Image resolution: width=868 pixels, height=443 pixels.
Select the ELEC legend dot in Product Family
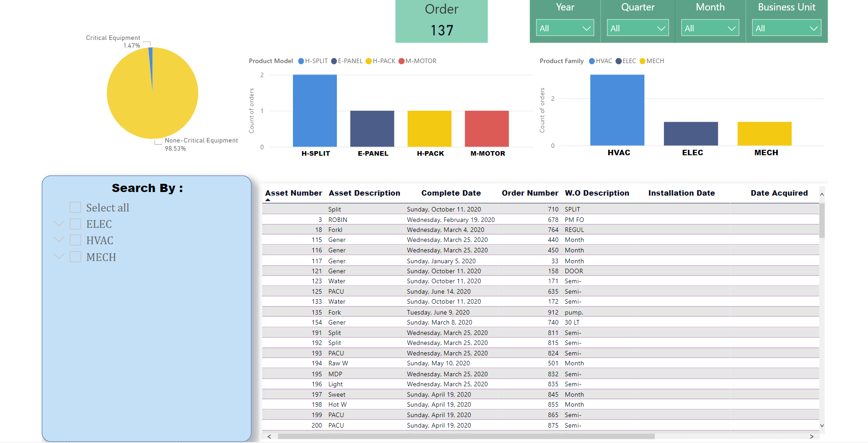(618, 61)
